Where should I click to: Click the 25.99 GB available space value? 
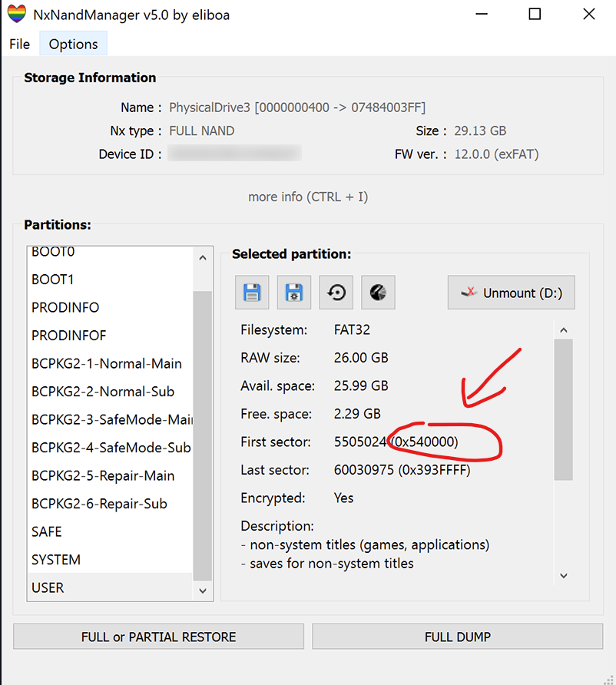pos(361,386)
